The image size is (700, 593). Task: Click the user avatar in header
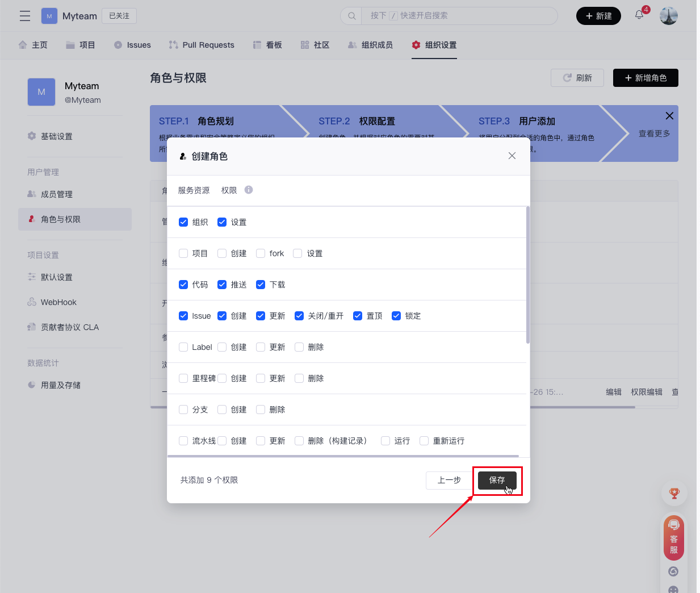coord(669,16)
